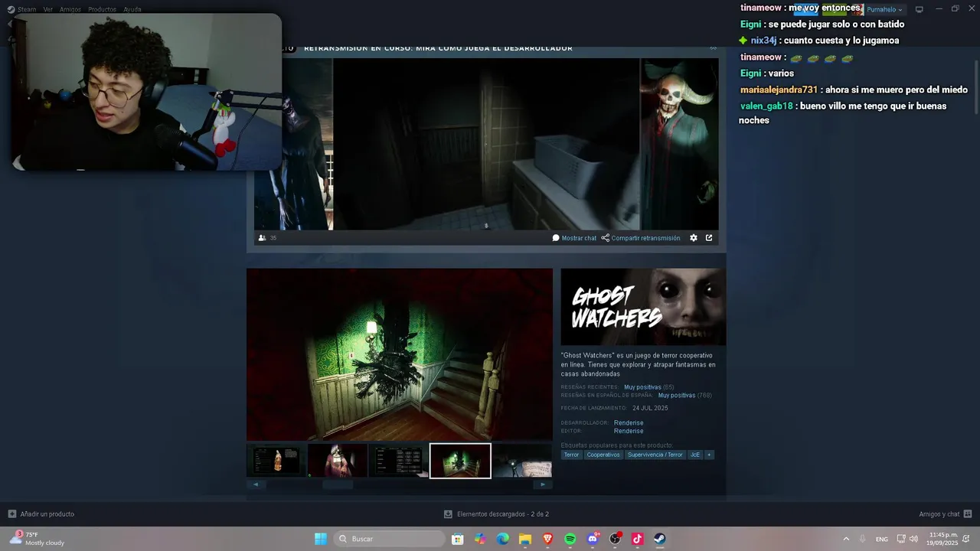Image resolution: width=980 pixels, height=551 pixels.
Task: Switch ENG input language
Action: (882, 539)
